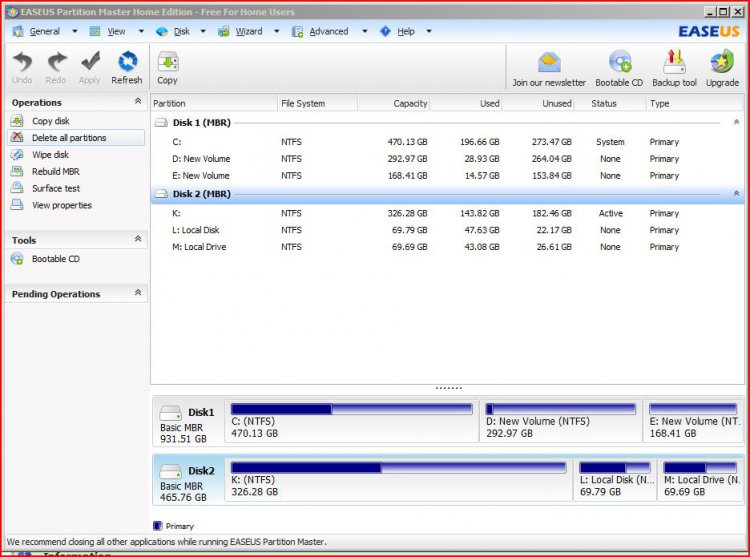Expand dropdown arrow next to Disk menu
Image resolution: width=750 pixels, height=557 pixels.
click(x=203, y=32)
